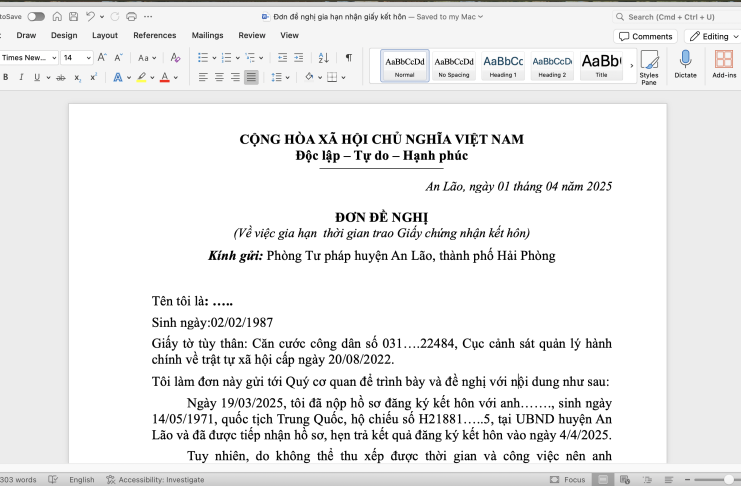Click the Shading paint bucket icon
The height and width of the screenshot is (486, 741).
[309, 77]
